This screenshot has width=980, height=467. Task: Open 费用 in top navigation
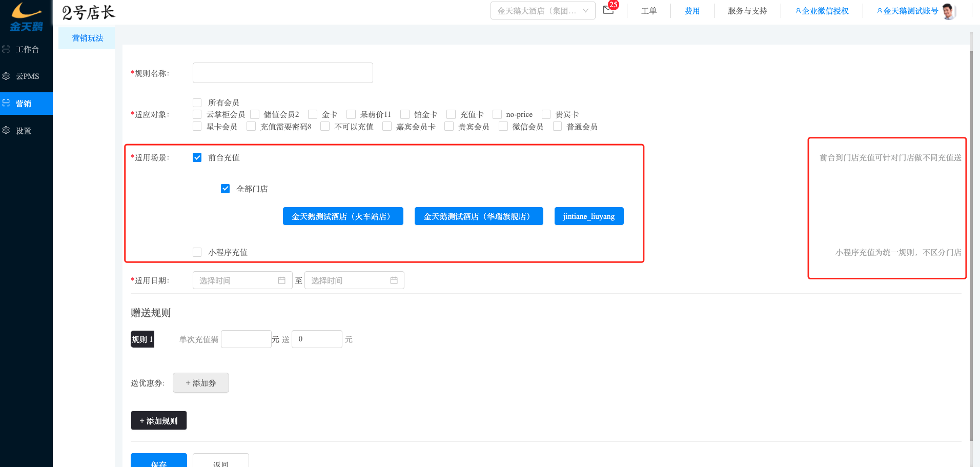692,11
